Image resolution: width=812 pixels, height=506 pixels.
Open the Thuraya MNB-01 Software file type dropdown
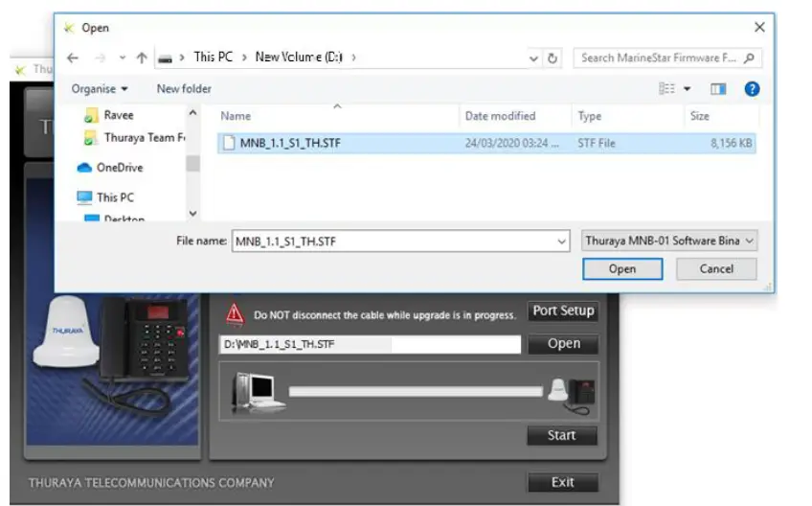pos(669,241)
